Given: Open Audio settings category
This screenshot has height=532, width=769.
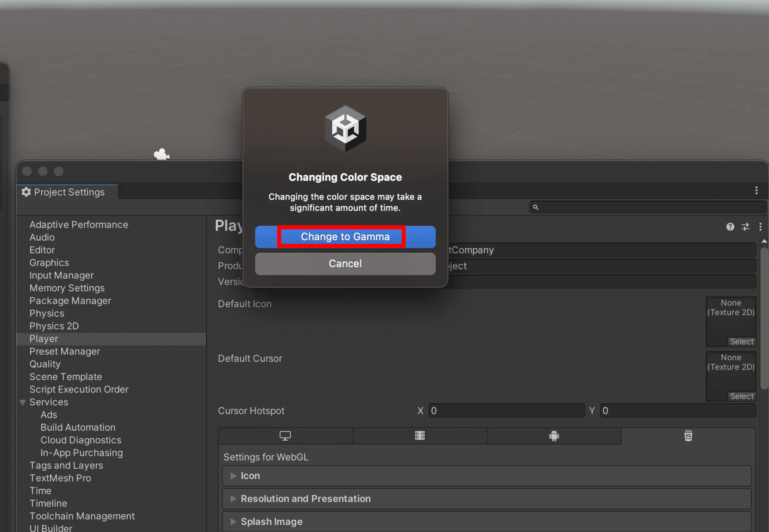Looking at the screenshot, I should tap(42, 237).
